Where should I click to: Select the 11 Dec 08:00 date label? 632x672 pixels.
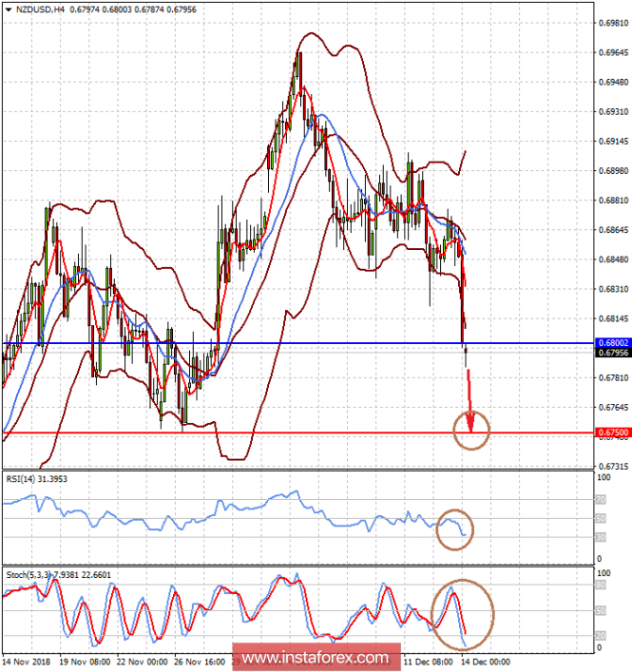pos(428,662)
